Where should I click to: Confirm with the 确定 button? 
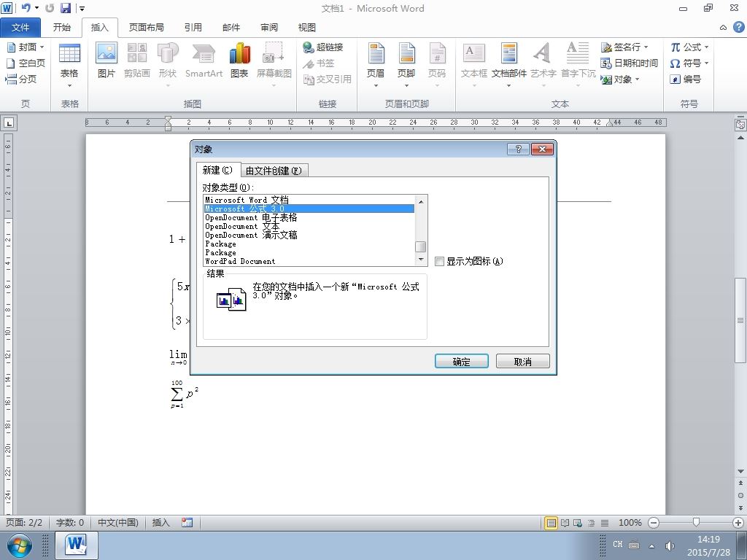coord(461,362)
